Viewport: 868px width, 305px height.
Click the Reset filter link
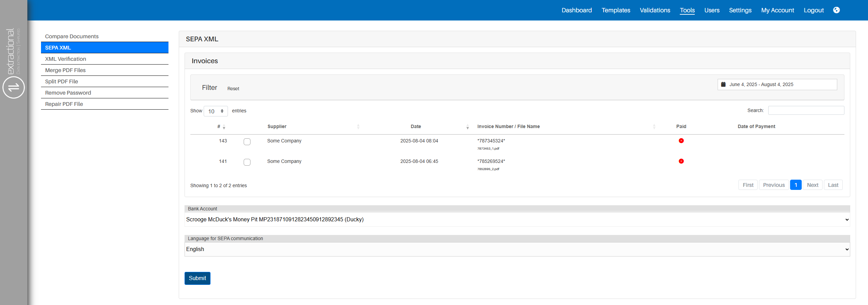pyautogui.click(x=233, y=89)
